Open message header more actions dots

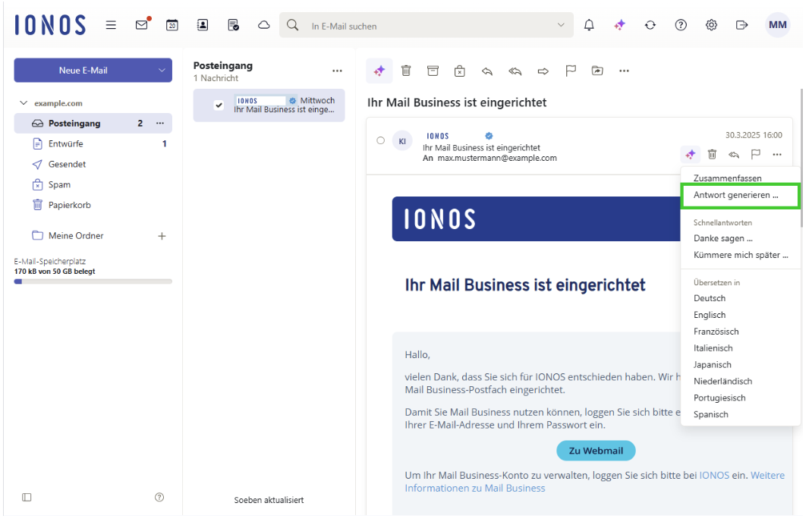[x=777, y=154]
